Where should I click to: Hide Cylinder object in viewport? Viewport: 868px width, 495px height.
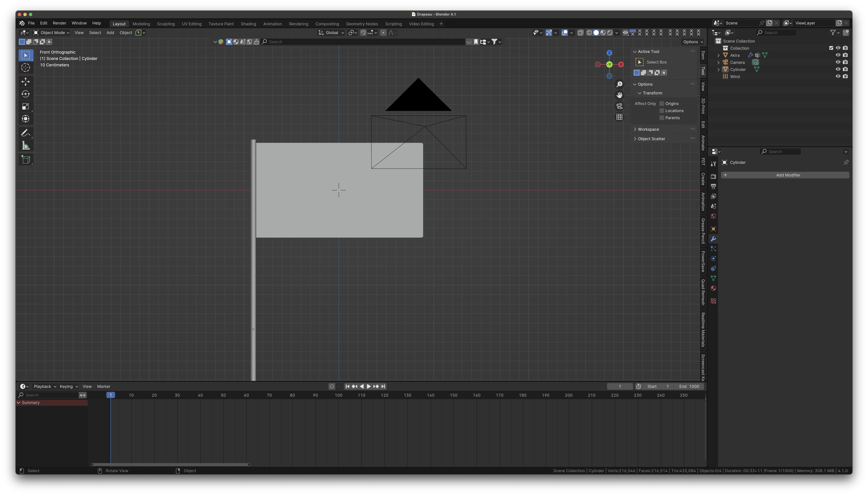pos(838,69)
